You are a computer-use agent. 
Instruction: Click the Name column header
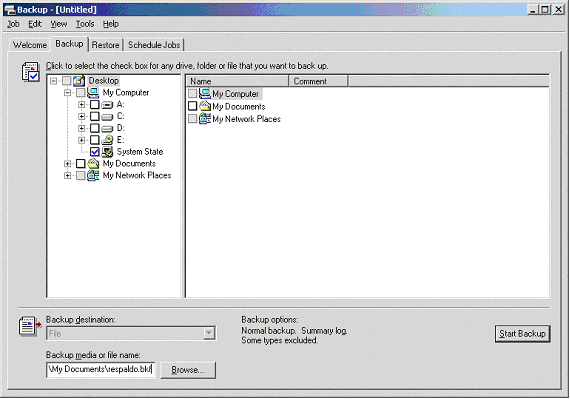click(237, 81)
